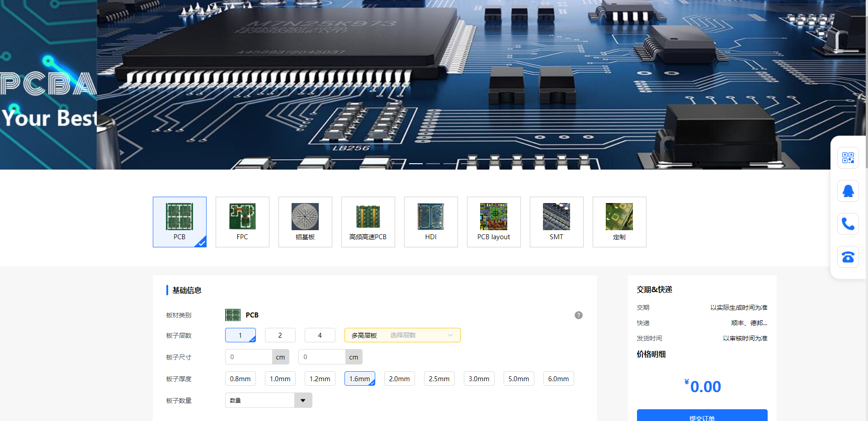The height and width of the screenshot is (421, 868).
Task: Select the 定制 custom category
Action: pos(619,222)
